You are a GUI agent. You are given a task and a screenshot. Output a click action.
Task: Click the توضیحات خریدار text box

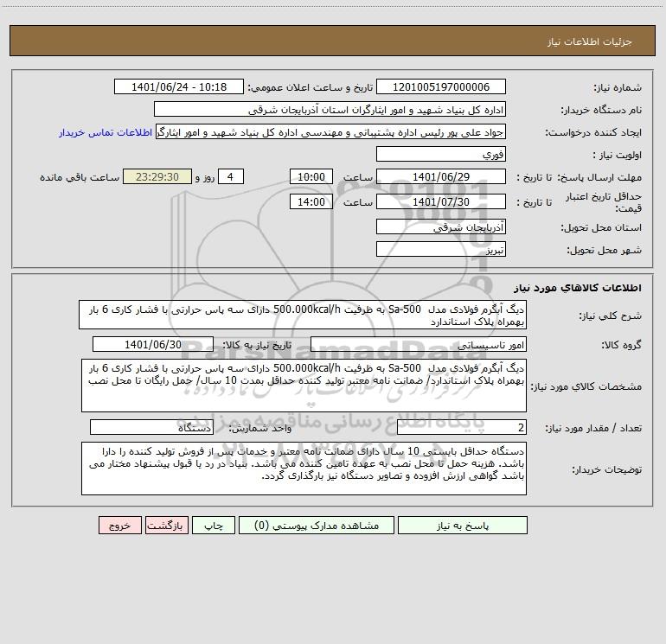point(304,469)
